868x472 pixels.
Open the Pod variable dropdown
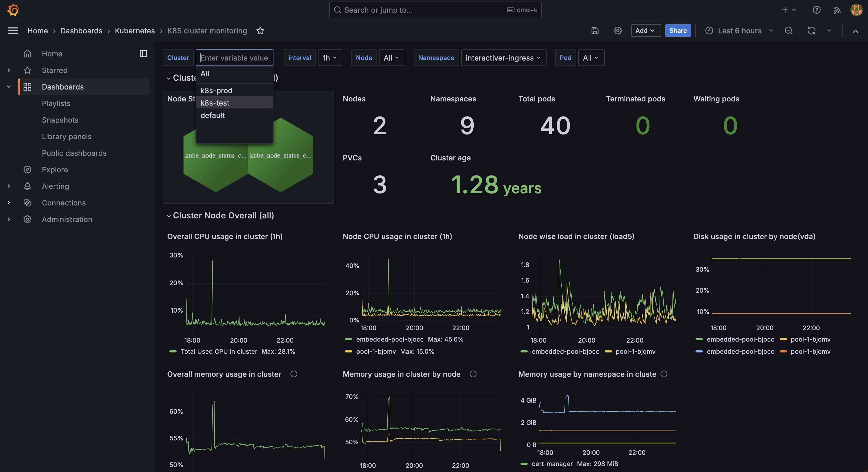(x=591, y=58)
